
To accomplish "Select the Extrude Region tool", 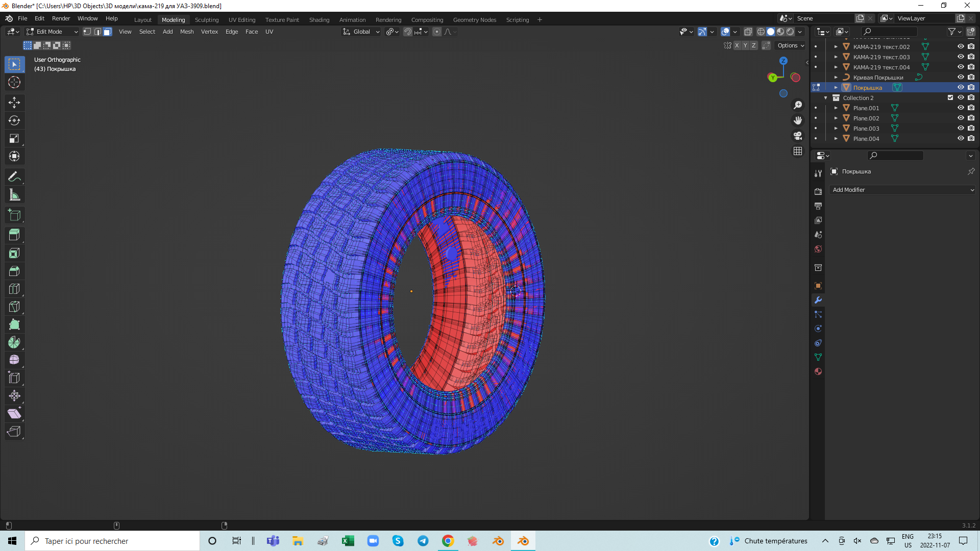I will click(14, 235).
